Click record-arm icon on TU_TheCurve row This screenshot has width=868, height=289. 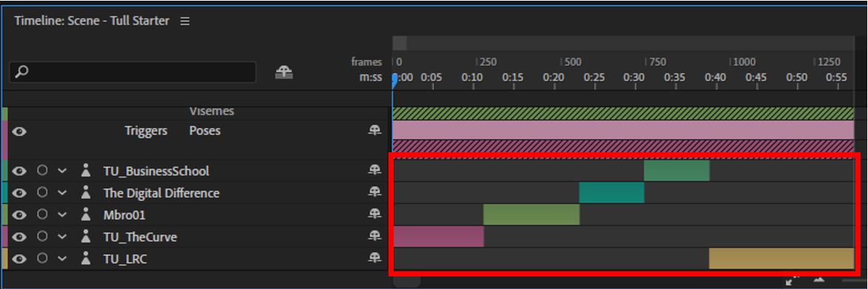tap(374, 236)
